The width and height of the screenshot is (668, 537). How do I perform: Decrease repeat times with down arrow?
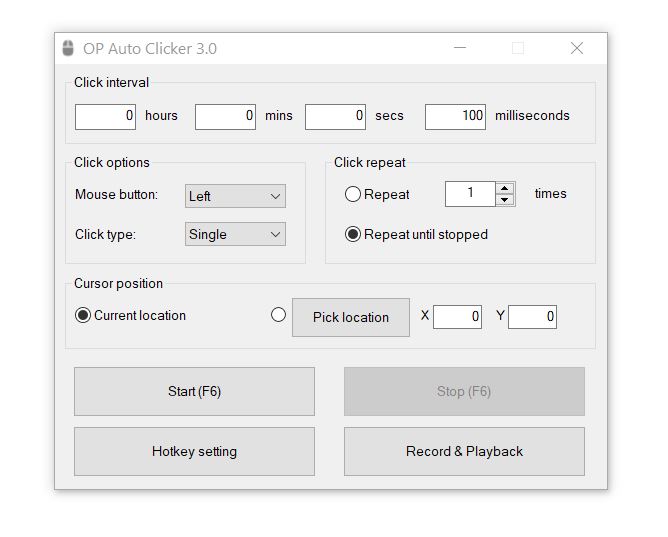tap(505, 200)
